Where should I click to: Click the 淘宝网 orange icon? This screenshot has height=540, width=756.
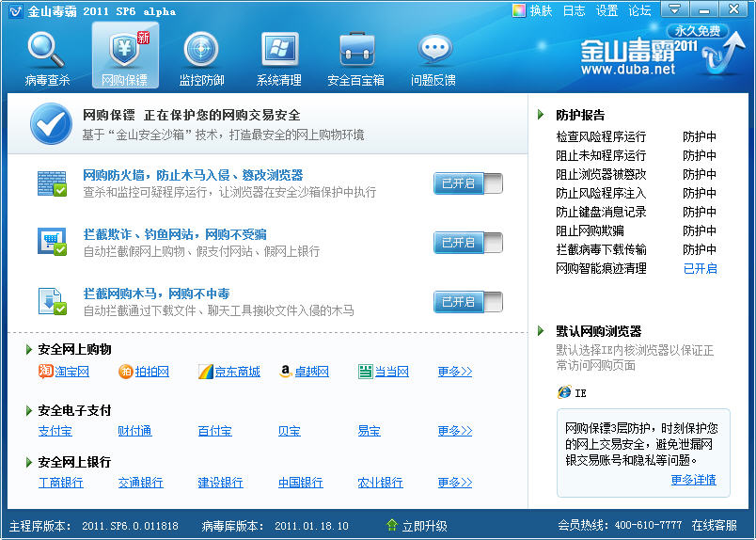(45, 371)
